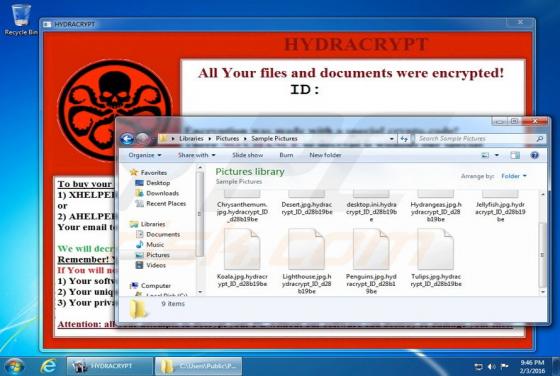The image size is (560, 376).
Task: Open the Action Center flag icon
Action: pyautogui.click(x=505, y=367)
